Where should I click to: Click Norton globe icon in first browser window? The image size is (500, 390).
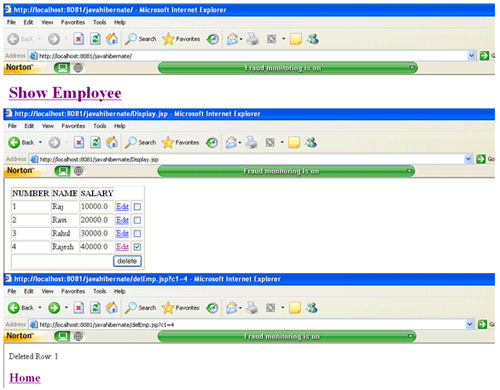point(78,68)
